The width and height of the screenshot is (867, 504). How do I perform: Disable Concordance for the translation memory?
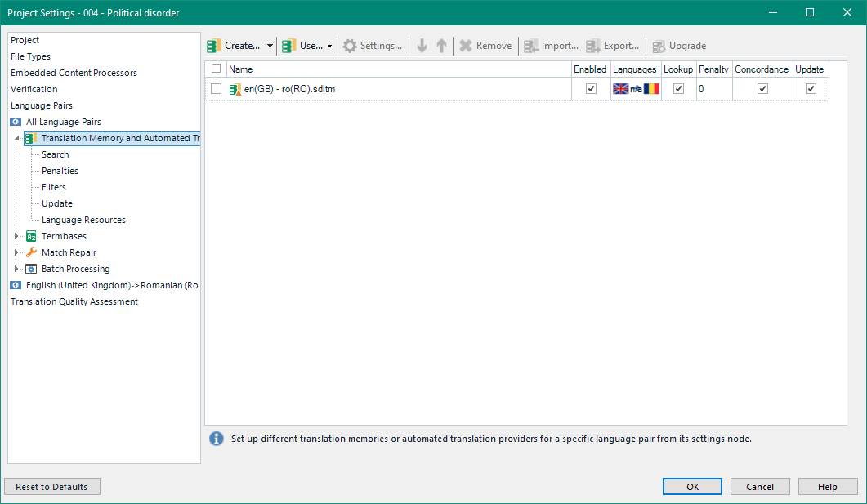pyautogui.click(x=762, y=88)
